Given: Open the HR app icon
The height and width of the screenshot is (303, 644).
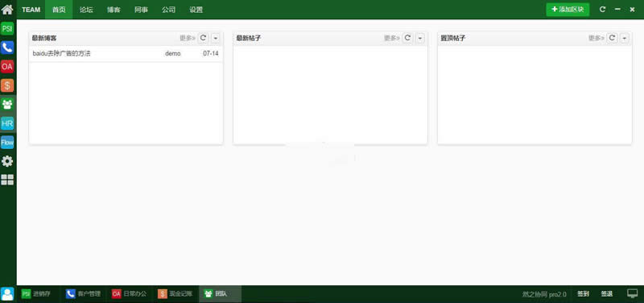Looking at the screenshot, I should tap(7, 123).
